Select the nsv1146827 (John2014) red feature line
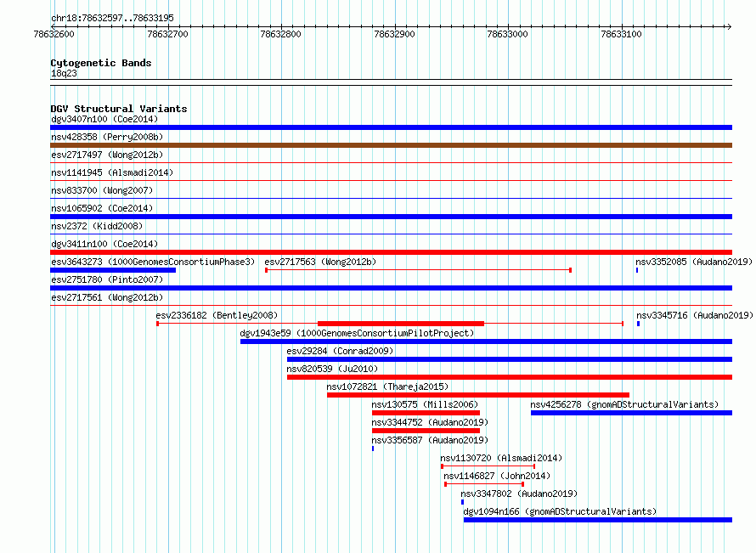Screen dimensions: 756x553 point(484,484)
